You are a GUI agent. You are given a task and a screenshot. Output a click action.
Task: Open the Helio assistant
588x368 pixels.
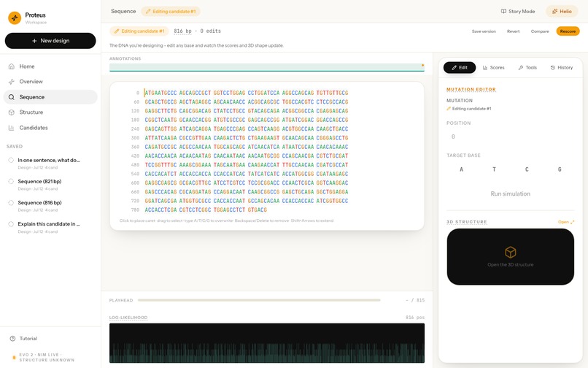point(562,11)
